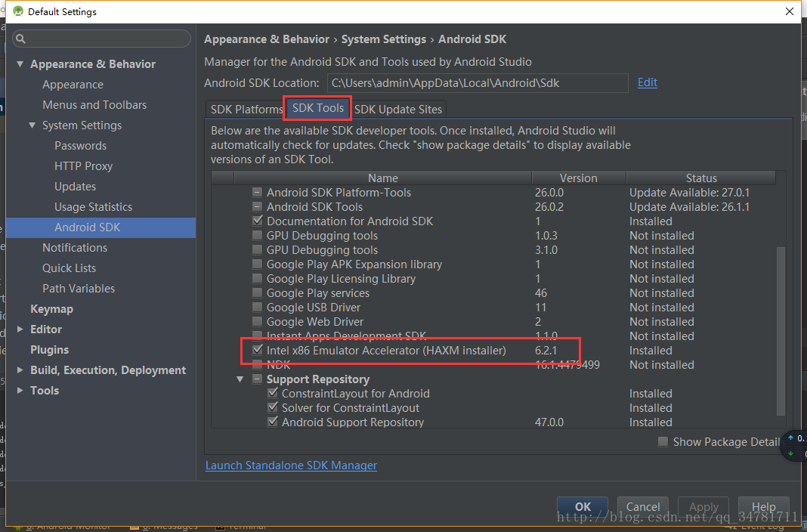Check Google Play APK Expansion library

click(x=257, y=264)
